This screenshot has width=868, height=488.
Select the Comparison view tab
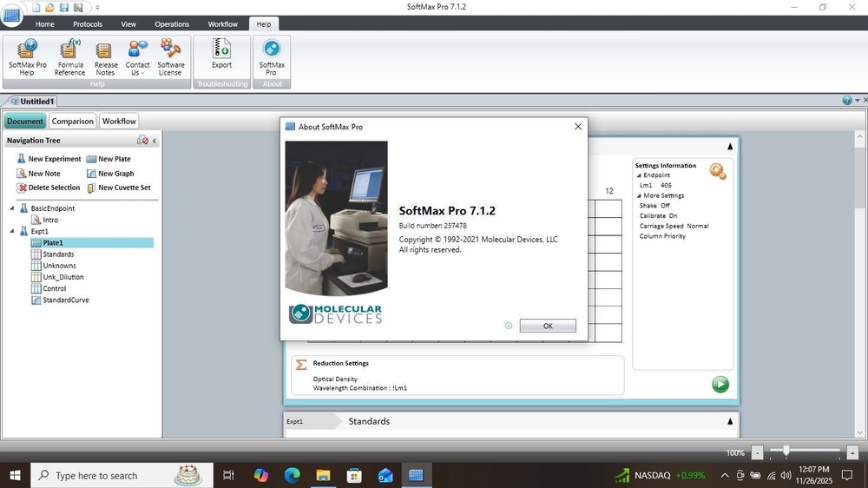tap(73, 122)
